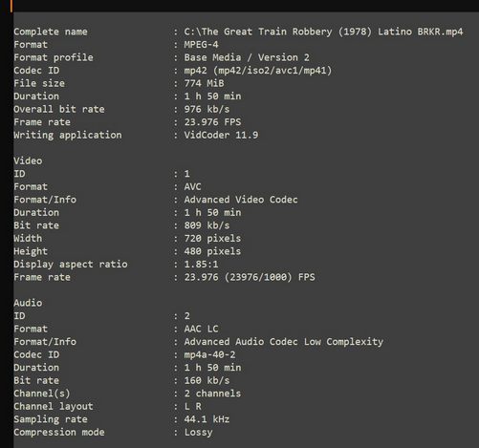Screen dimensions: 479x448
Task: Select the audio Bit rate 160 kb/s
Action: [x=207, y=380]
